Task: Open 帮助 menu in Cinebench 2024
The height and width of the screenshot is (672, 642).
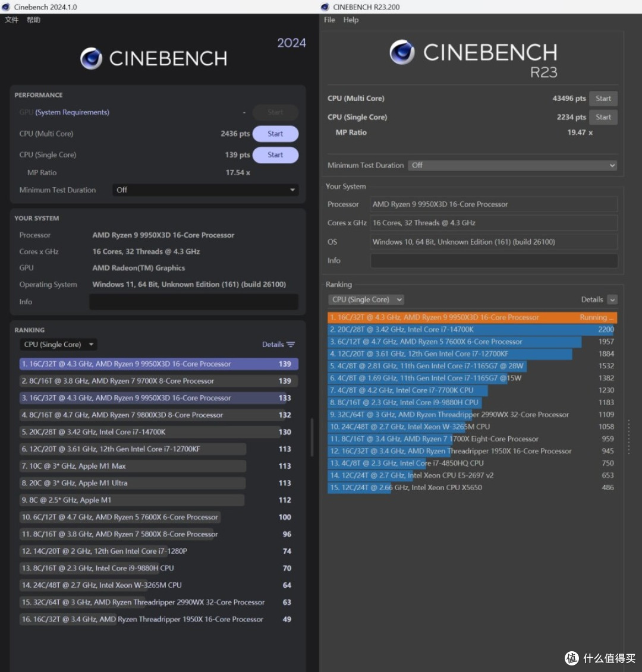Action: [33, 20]
